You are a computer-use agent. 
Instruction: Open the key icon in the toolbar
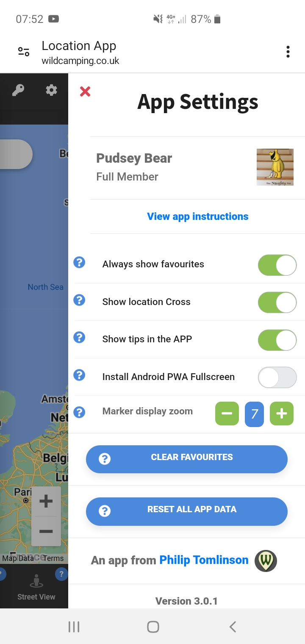[18, 90]
